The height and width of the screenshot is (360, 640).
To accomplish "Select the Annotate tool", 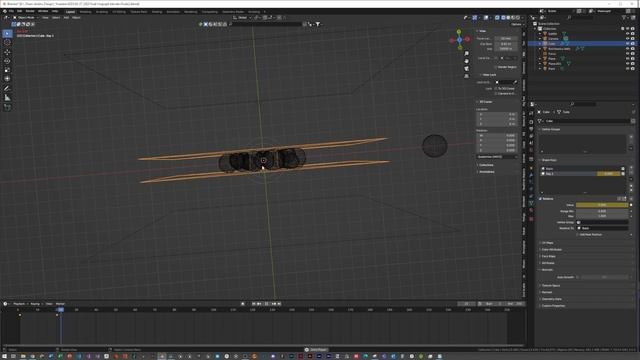I will tap(7, 89).
